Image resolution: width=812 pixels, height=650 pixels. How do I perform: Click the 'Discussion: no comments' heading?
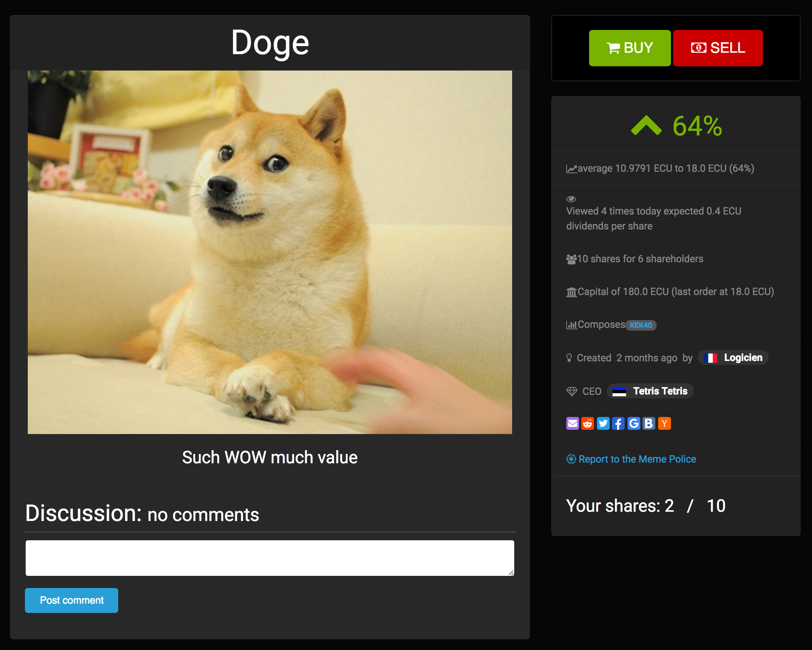142,513
